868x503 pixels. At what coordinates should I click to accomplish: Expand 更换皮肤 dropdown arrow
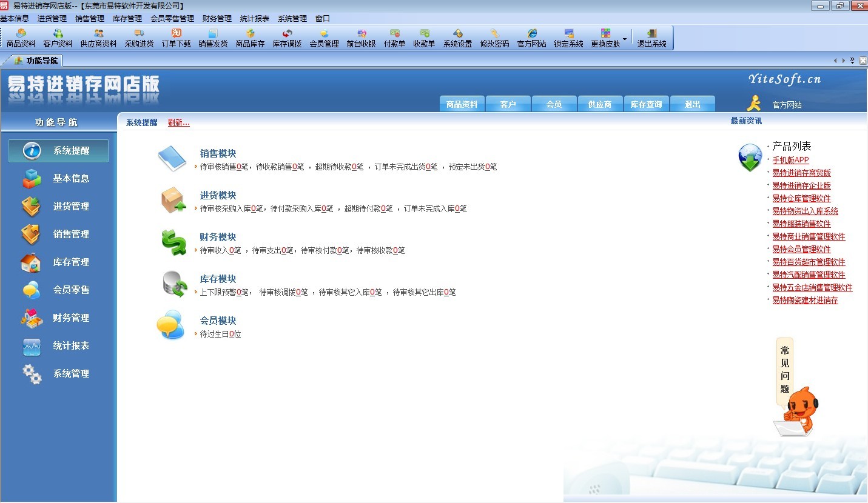(x=625, y=39)
